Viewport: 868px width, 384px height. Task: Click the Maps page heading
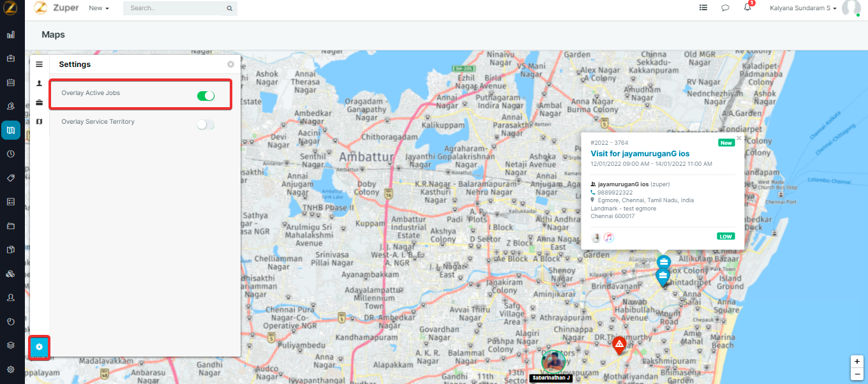point(53,34)
